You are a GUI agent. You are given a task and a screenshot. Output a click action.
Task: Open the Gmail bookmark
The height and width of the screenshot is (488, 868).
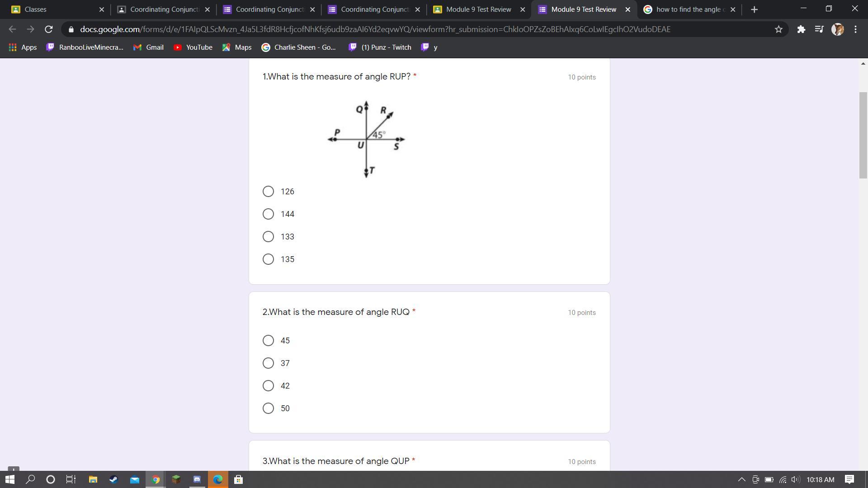point(148,47)
